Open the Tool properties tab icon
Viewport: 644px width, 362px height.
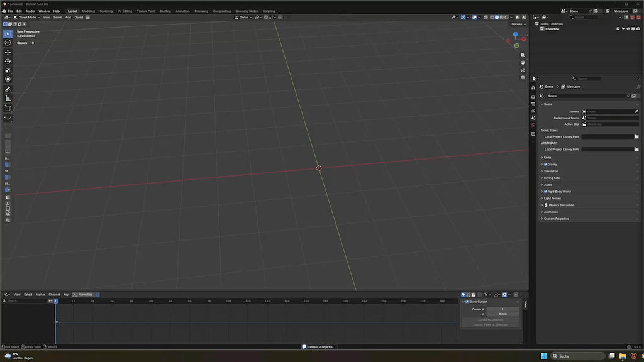click(x=533, y=87)
